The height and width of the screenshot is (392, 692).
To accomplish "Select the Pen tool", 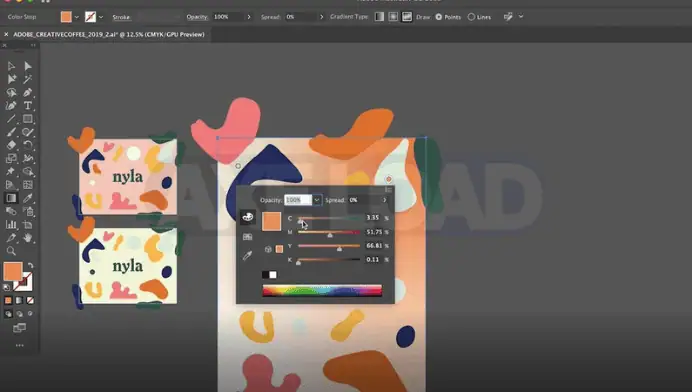I will click(28, 92).
